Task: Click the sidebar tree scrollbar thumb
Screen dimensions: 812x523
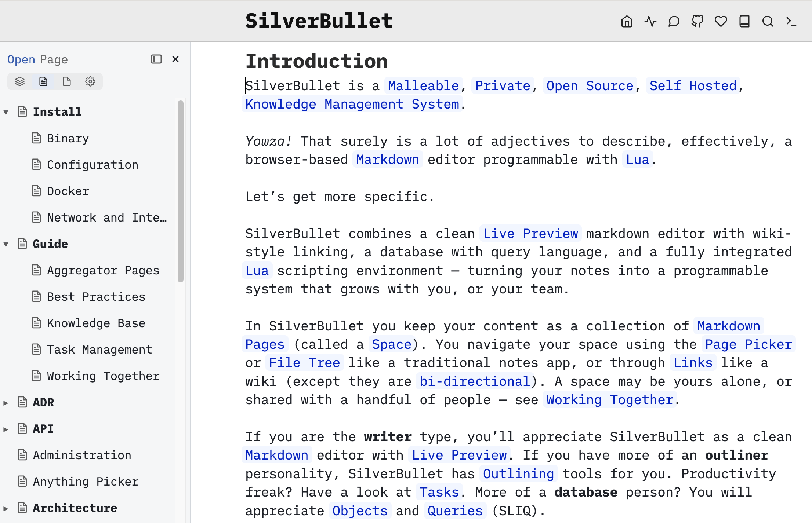Action: [180, 191]
